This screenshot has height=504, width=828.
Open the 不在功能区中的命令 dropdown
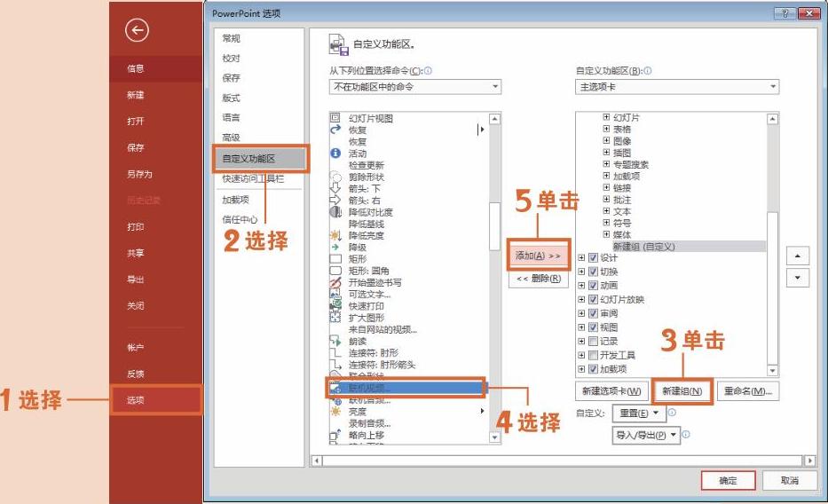click(x=415, y=87)
